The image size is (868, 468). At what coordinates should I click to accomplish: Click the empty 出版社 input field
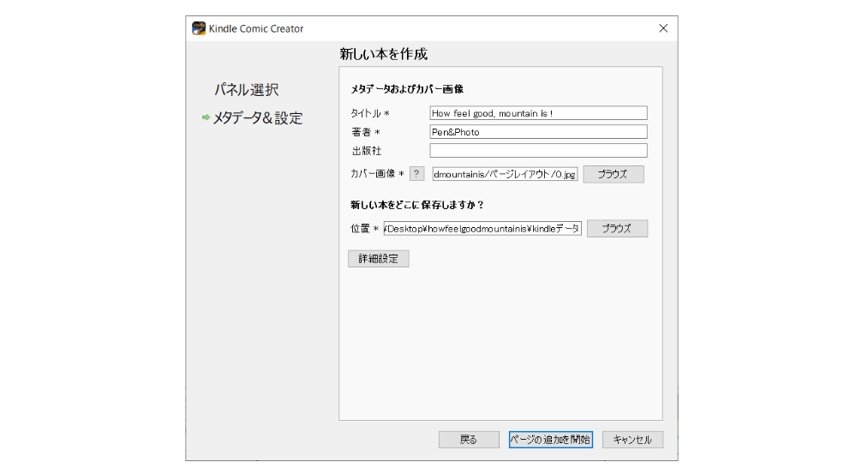coord(538,151)
